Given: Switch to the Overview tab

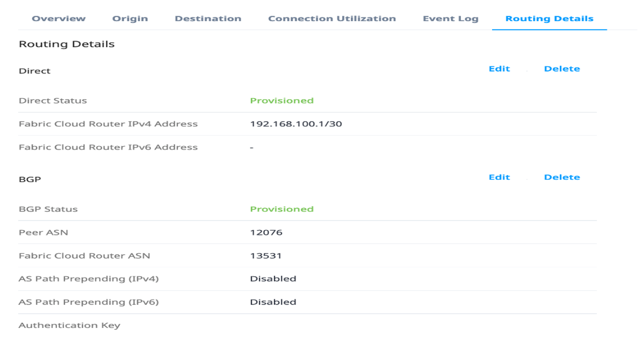Looking at the screenshot, I should [59, 18].
